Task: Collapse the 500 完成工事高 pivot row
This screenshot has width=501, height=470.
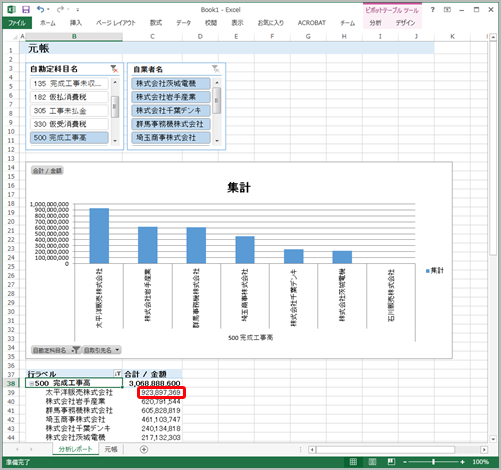Action: click(x=31, y=384)
